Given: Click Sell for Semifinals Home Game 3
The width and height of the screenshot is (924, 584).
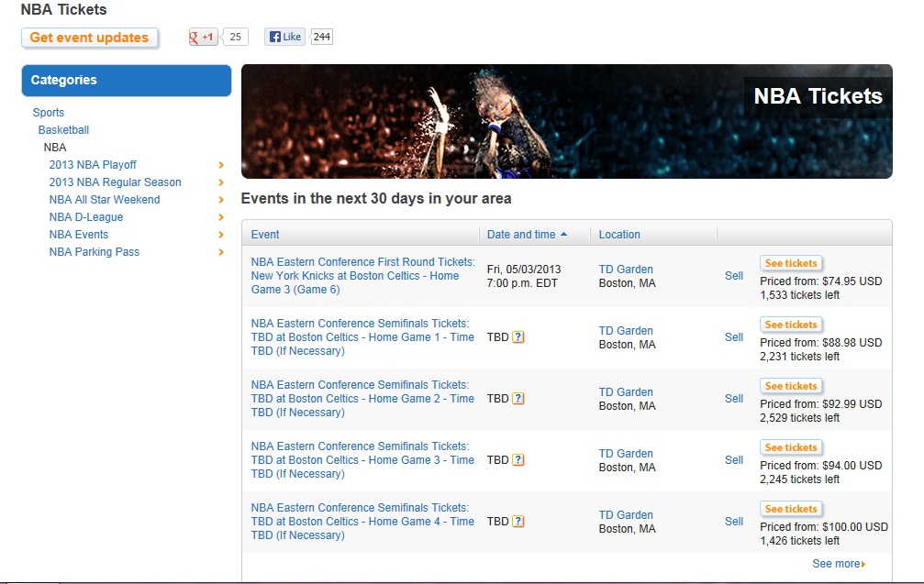Looking at the screenshot, I should (x=734, y=460).
